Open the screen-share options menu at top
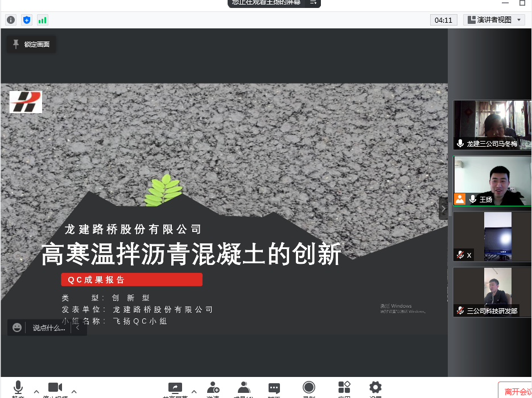The image size is (532, 398). [x=313, y=3]
